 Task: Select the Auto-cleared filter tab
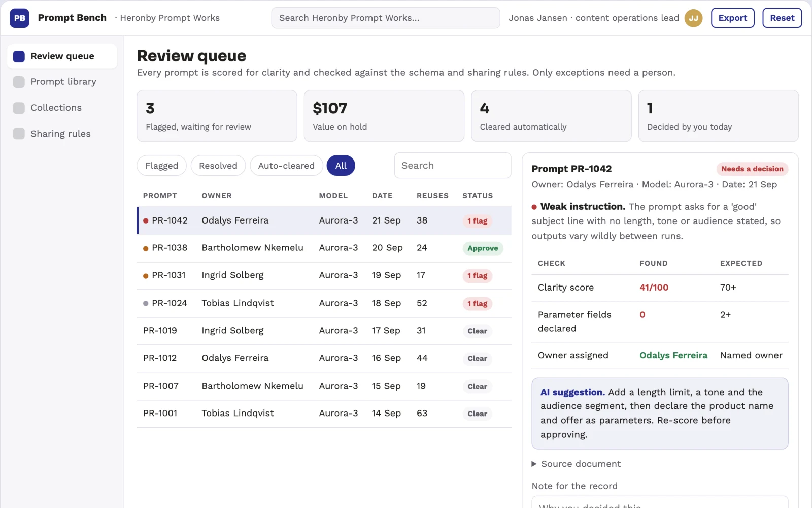coord(286,166)
